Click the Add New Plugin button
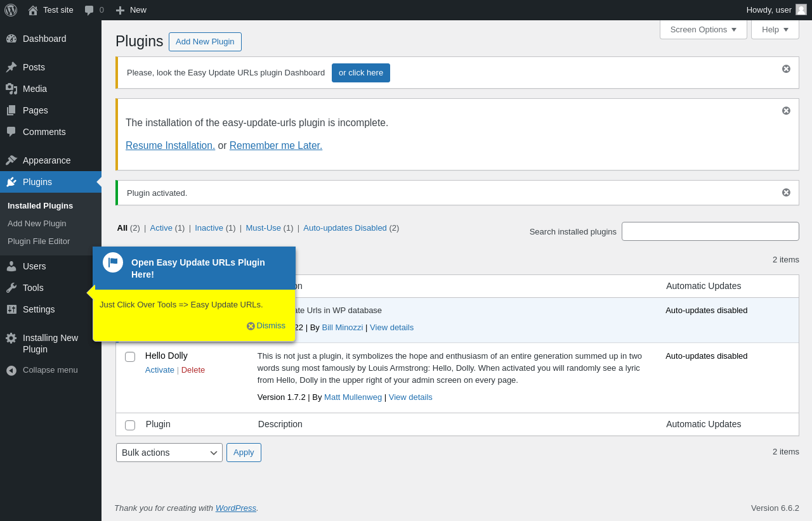The image size is (812, 521). pyautogui.click(x=205, y=42)
